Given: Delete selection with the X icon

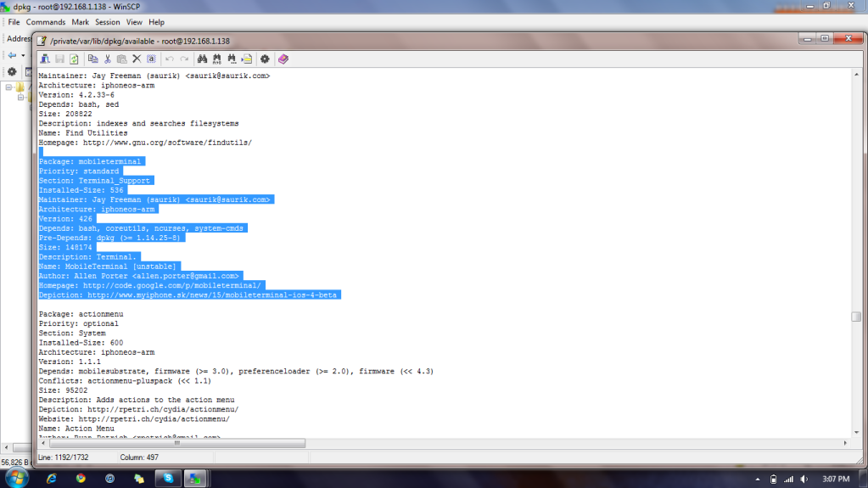Looking at the screenshot, I should click(x=137, y=59).
